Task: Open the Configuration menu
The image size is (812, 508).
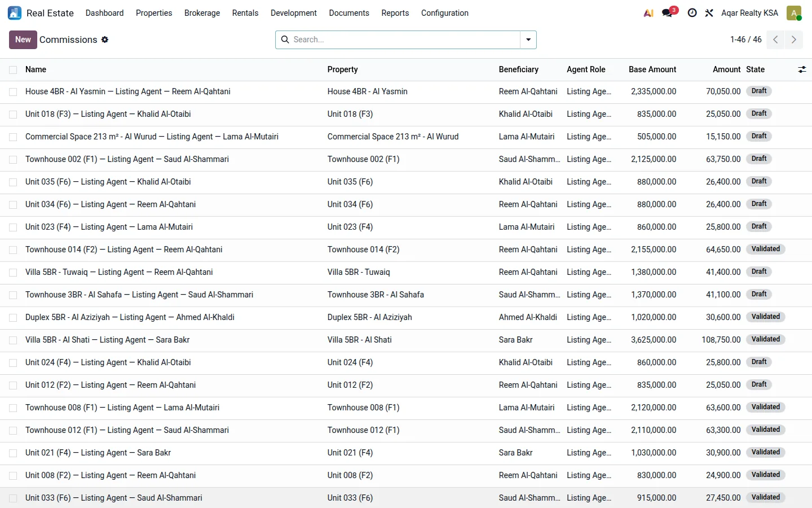Action: point(445,13)
